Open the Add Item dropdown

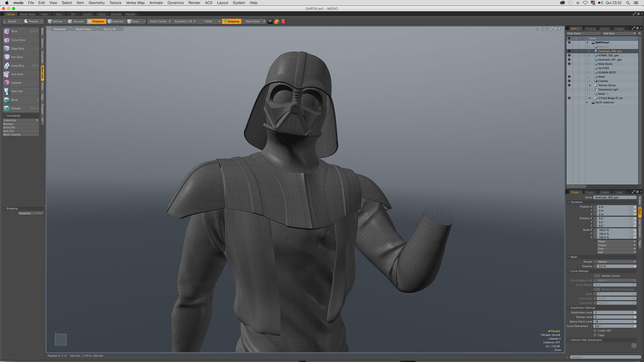click(x=619, y=34)
